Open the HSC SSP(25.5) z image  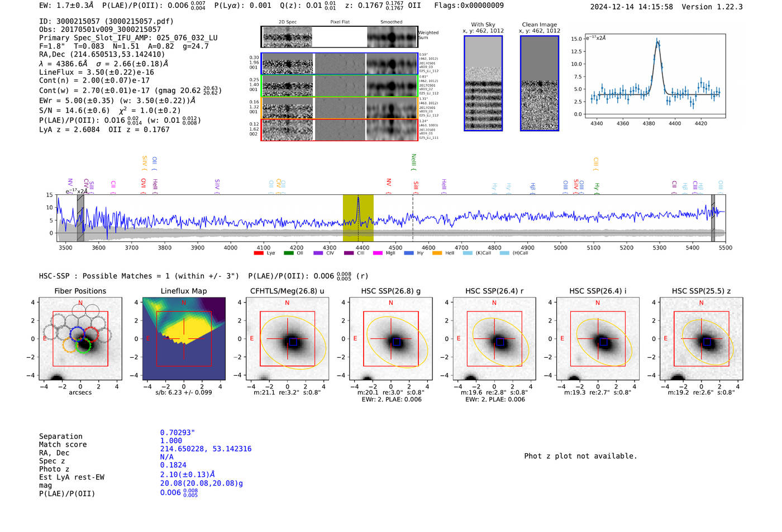coord(701,339)
